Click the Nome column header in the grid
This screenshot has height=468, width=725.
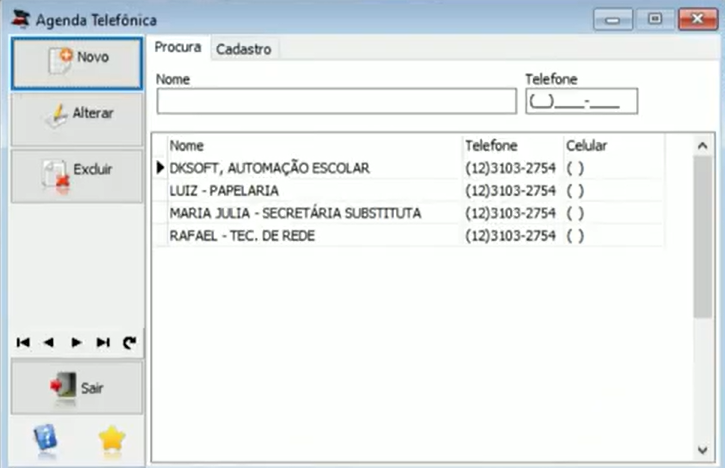314,146
